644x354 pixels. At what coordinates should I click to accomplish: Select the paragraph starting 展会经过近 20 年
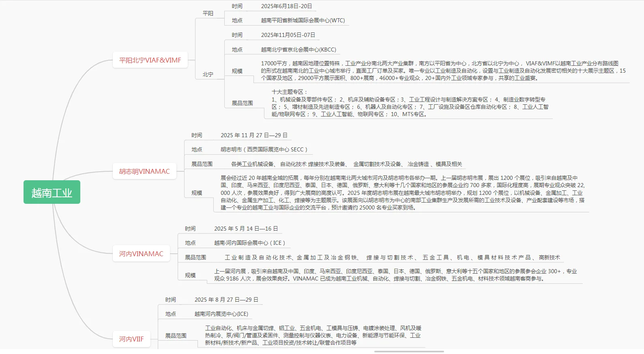point(403,193)
